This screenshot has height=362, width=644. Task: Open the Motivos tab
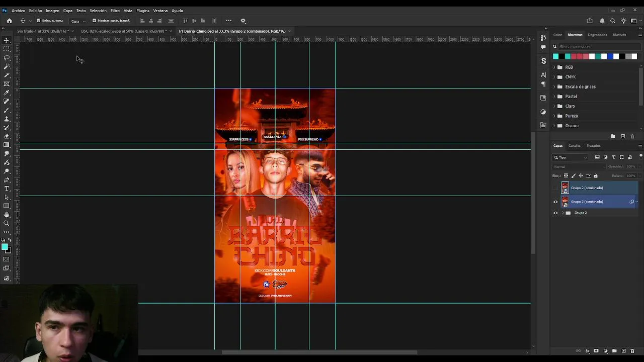tap(619, 35)
